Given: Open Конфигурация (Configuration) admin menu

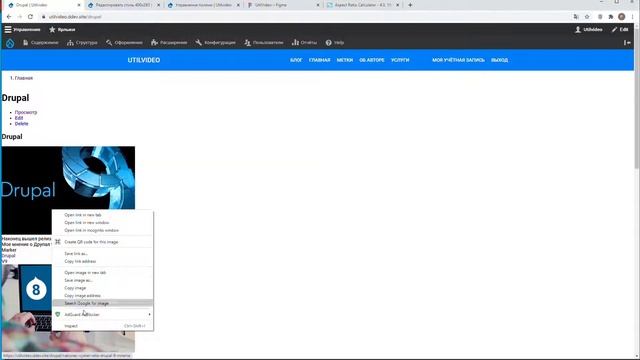Looking at the screenshot, I should click(216, 42).
